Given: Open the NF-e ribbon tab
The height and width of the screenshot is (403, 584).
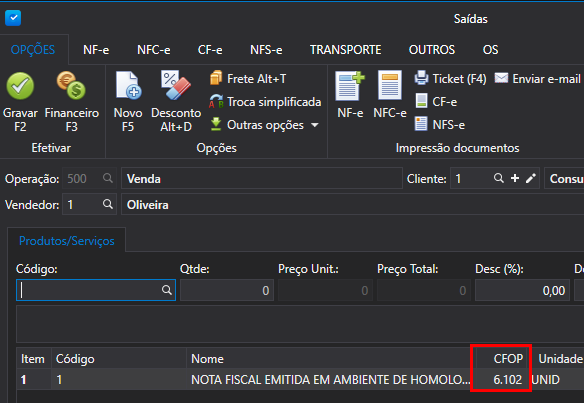Looking at the screenshot, I should tap(96, 50).
